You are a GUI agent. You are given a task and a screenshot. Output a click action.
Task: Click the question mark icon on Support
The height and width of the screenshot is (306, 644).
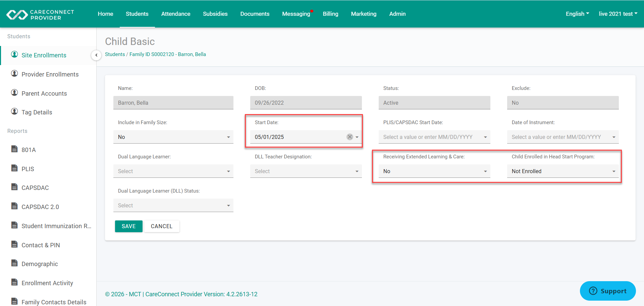pyautogui.click(x=593, y=291)
